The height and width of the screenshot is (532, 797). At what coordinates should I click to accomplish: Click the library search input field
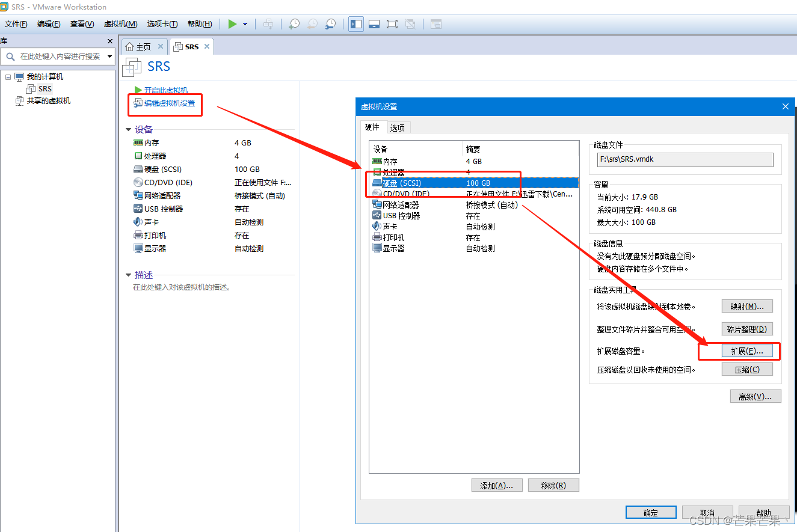(x=59, y=57)
